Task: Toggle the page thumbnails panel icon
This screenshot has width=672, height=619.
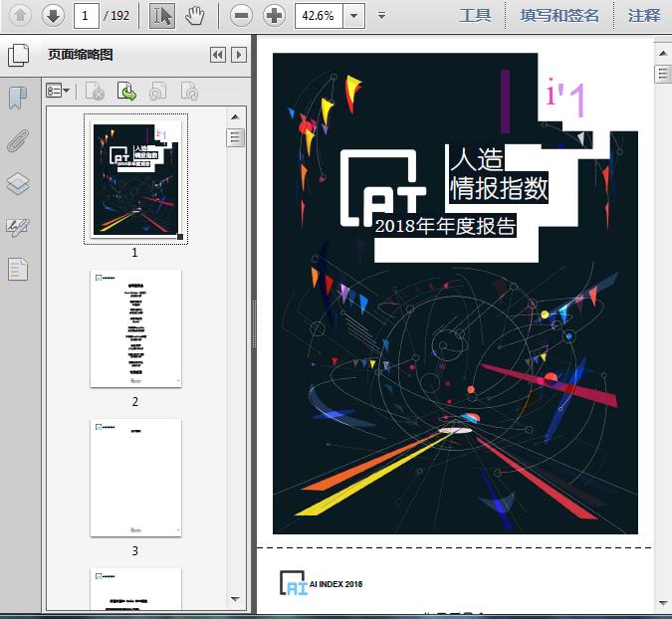Action: [18, 55]
